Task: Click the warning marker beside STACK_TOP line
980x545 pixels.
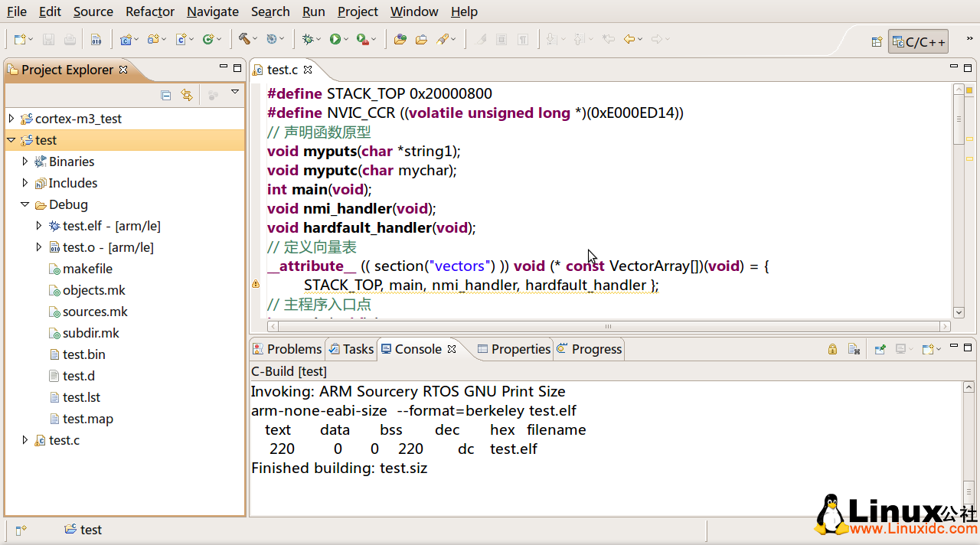Action: click(256, 285)
